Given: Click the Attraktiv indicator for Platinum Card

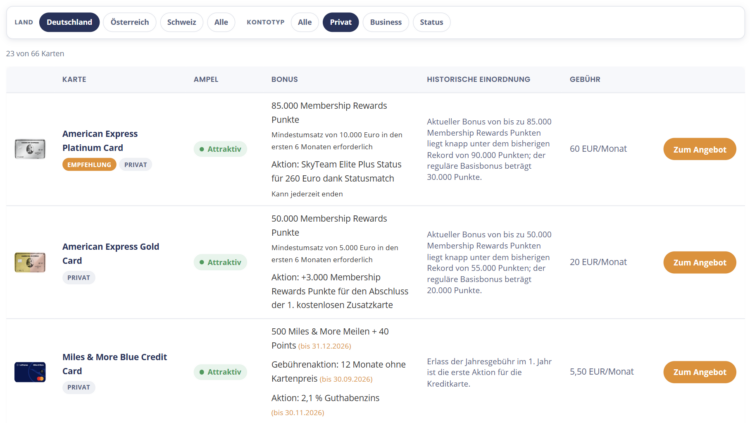Looking at the screenshot, I should (x=220, y=149).
